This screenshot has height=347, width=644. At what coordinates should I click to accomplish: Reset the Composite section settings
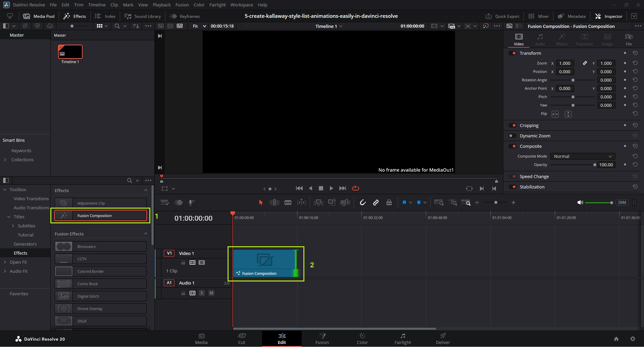[635, 146]
